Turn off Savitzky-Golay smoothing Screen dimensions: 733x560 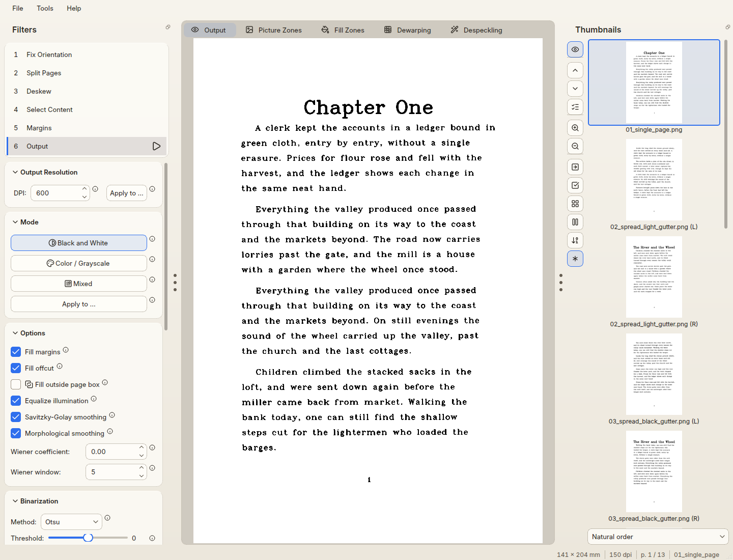(x=16, y=417)
